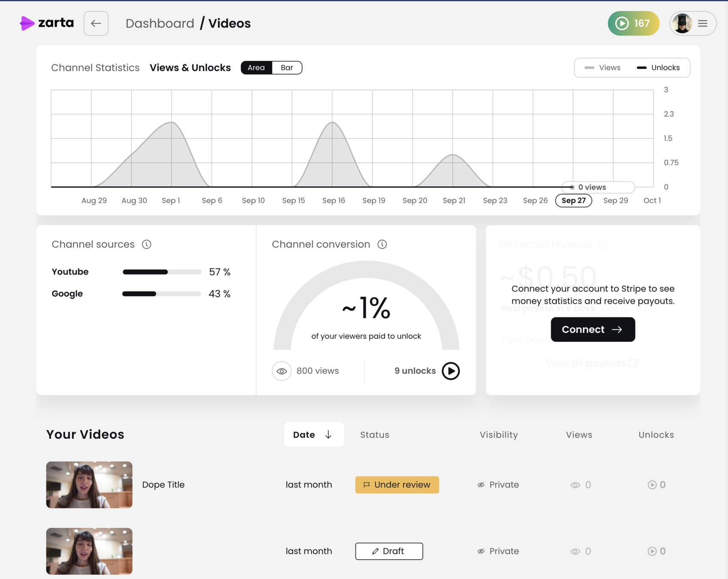
Task: Sort videos by the Status column
Action: pyautogui.click(x=375, y=434)
